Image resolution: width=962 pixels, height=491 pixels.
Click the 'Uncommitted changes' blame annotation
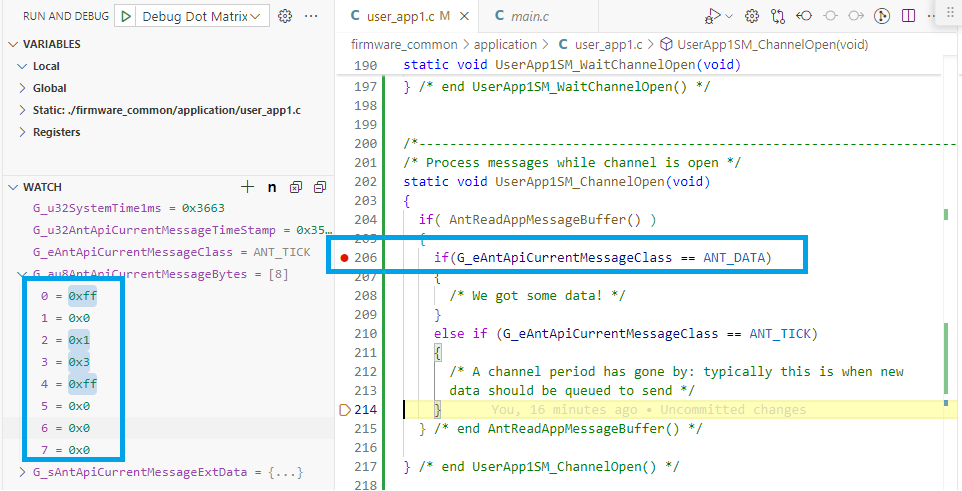pos(733,409)
